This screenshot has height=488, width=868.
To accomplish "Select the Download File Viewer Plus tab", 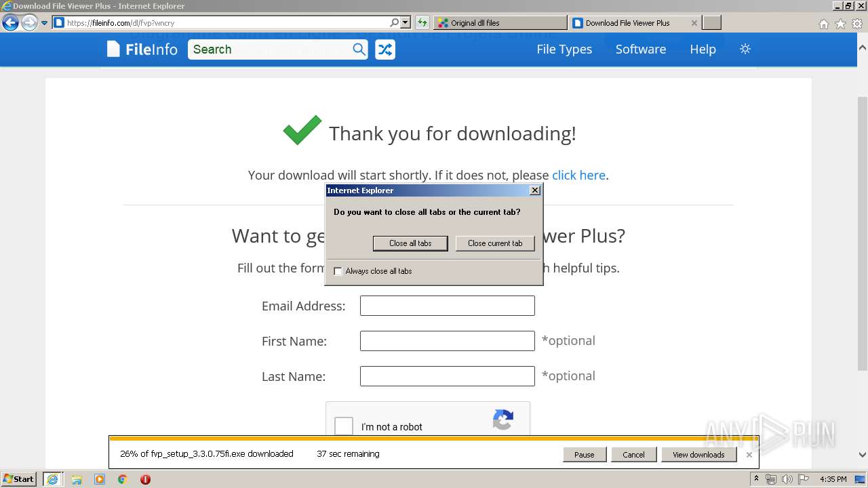I will point(627,23).
